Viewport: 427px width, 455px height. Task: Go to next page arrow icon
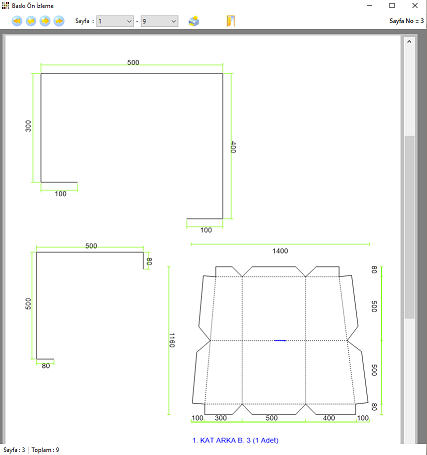tap(45, 21)
